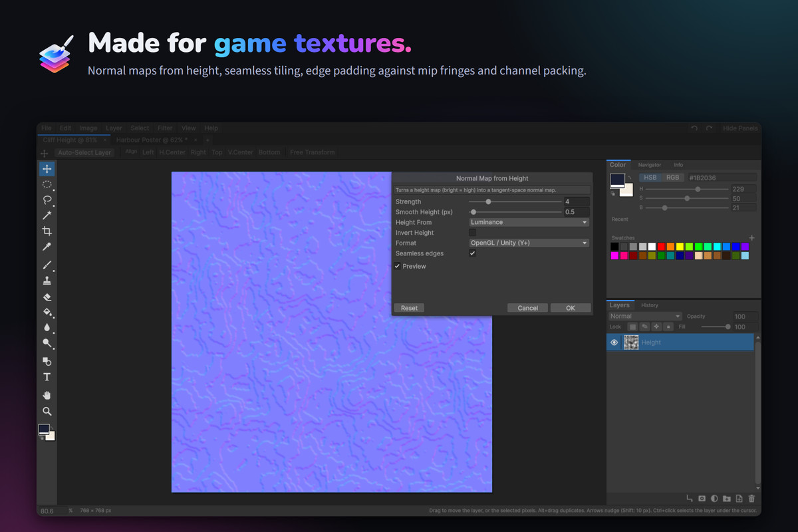This screenshot has height=532, width=798.
Task: Add a new swatch with plus icon
Action: (752, 237)
